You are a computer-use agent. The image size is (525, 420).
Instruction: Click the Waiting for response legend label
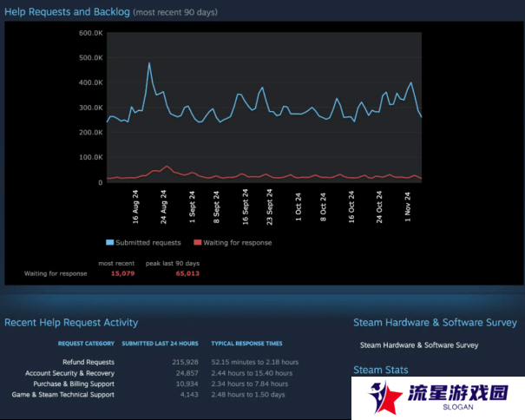238,242
